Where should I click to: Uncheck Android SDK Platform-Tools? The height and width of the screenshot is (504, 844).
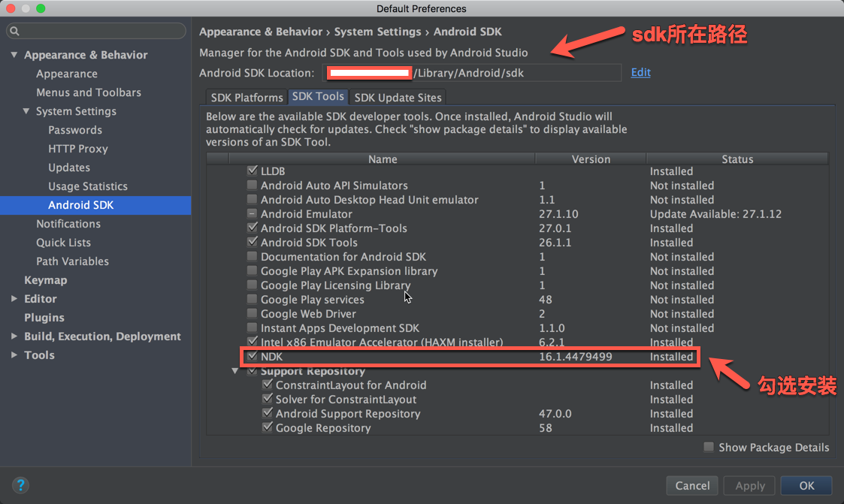click(252, 228)
